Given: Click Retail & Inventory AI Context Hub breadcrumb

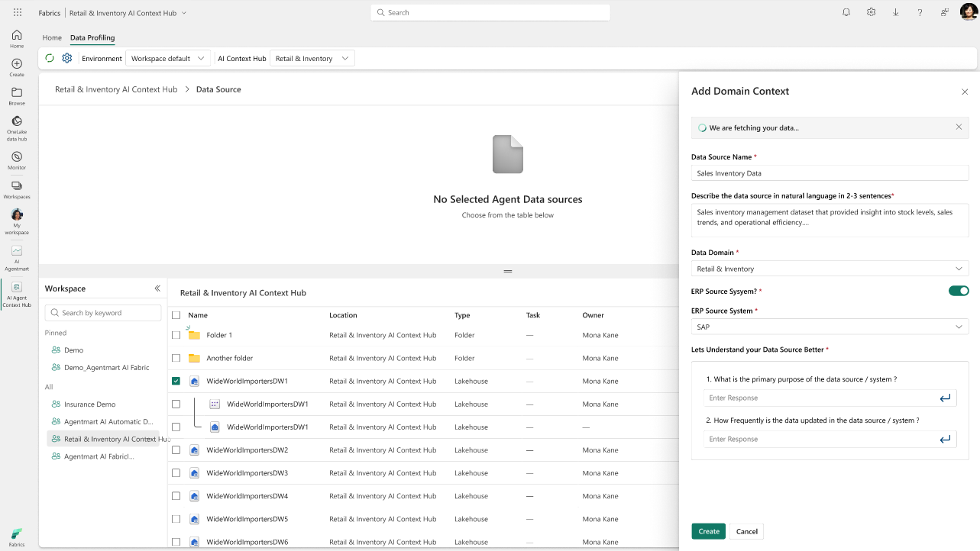Looking at the screenshot, I should point(116,89).
